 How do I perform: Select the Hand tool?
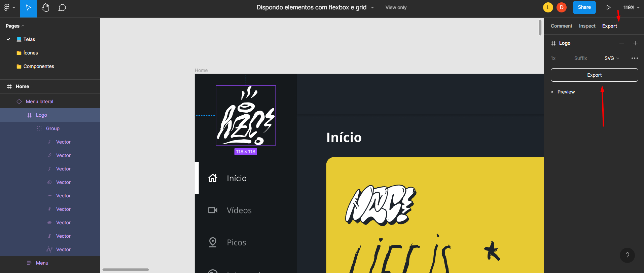(45, 7)
